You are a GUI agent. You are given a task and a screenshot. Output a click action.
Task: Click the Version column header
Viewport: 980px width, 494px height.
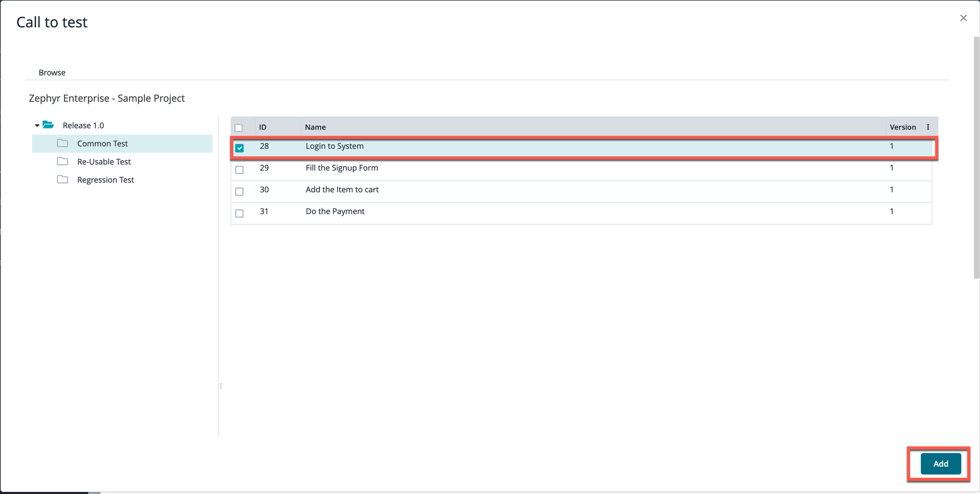click(x=902, y=127)
